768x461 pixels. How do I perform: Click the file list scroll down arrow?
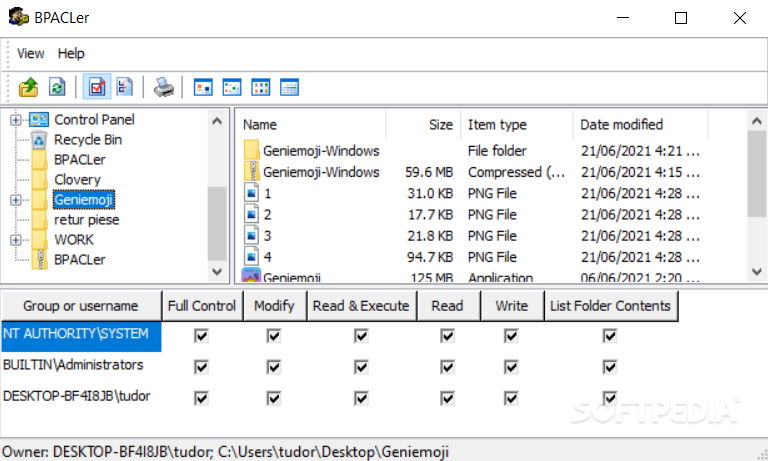757,271
